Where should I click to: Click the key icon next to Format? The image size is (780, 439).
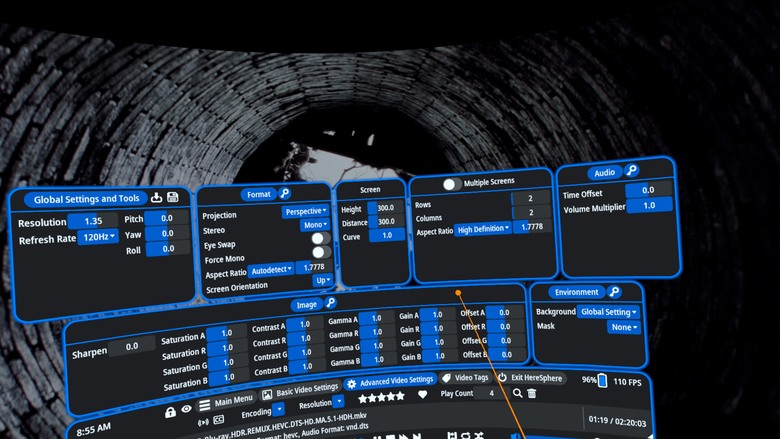pyautogui.click(x=284, y=193)
